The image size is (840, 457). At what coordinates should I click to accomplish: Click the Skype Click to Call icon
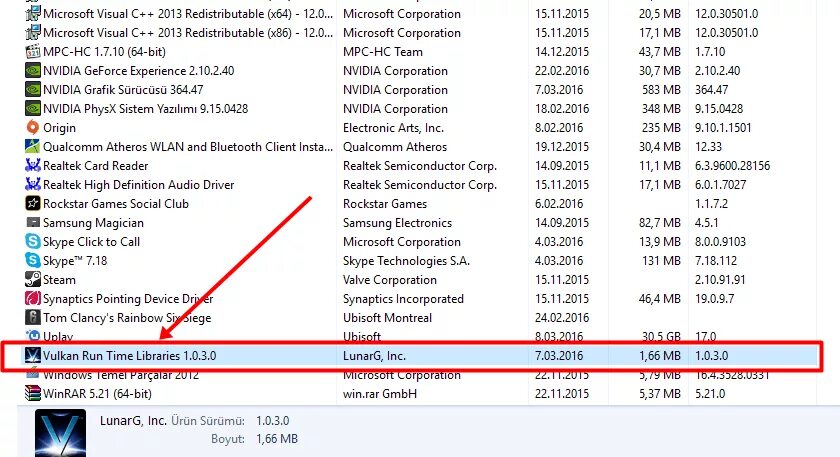(33, 242)
